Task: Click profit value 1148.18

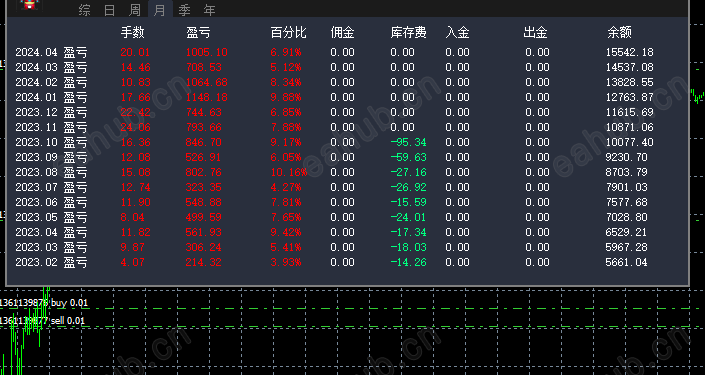Action: click(x=206, y=97)
